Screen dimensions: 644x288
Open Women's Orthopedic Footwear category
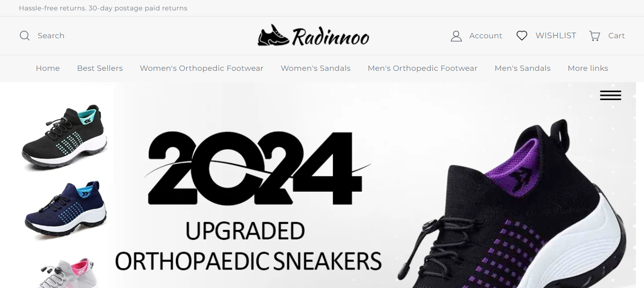click(x=202, y=68)
